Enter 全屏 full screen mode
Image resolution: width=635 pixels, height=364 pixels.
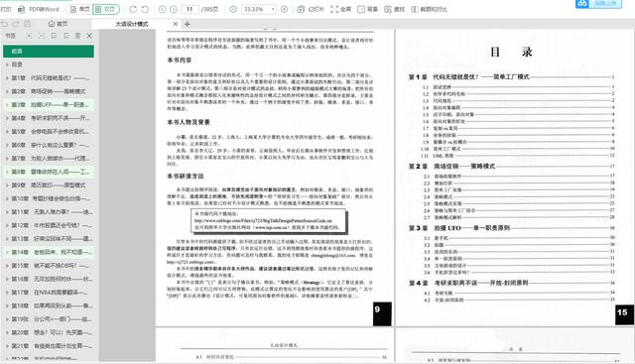(340, 9)
